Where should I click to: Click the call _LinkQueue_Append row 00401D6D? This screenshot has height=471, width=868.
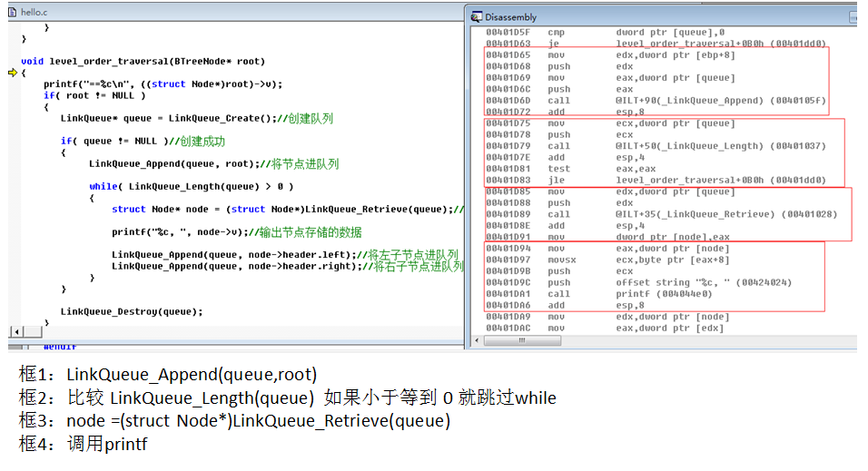(x=656, y=100)
